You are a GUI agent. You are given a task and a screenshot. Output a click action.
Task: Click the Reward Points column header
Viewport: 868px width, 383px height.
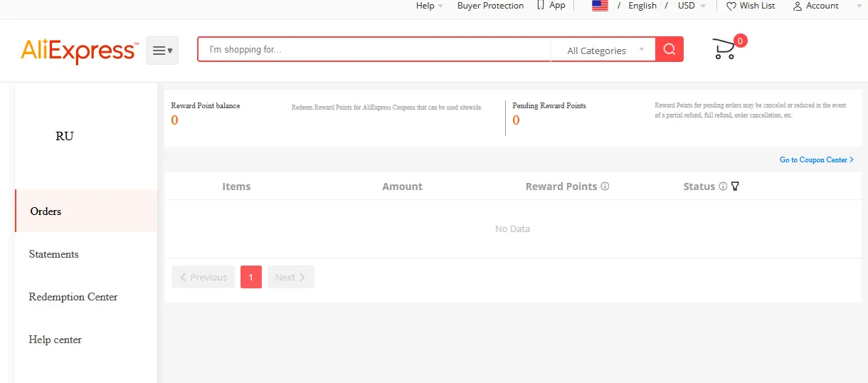561,187
